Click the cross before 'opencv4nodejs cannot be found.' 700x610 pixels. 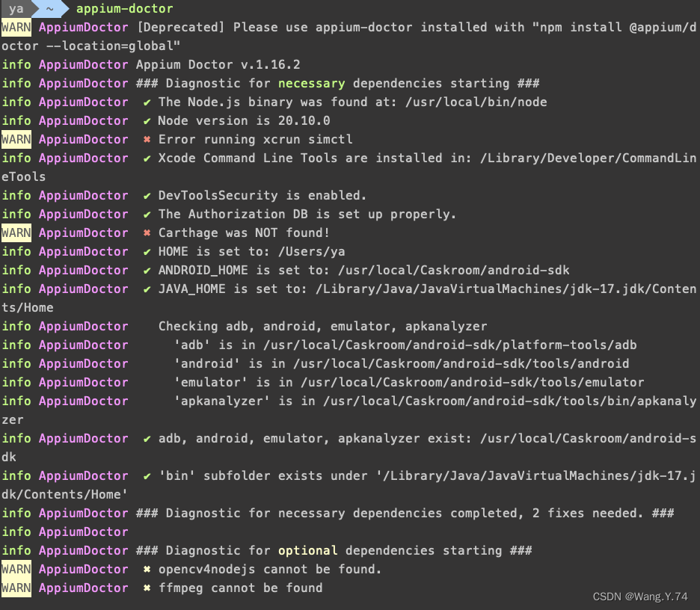pyautogui.click(x=147, y=569)
